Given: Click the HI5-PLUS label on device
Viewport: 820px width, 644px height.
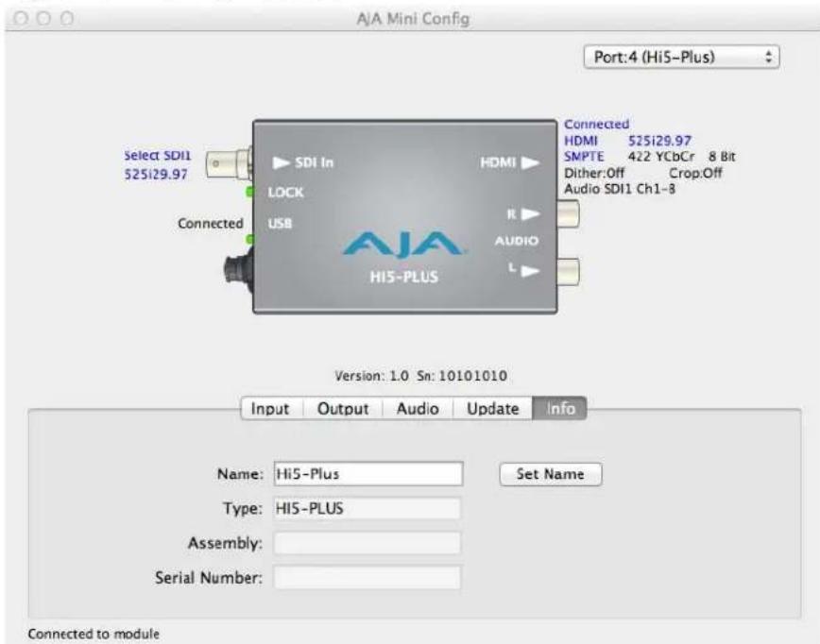Looking at the screenshot, I should point(403,277).
